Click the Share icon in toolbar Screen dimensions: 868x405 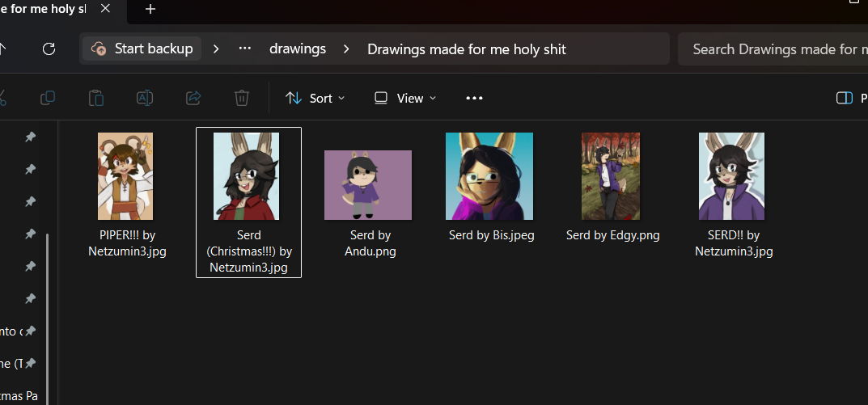point(193,98)
